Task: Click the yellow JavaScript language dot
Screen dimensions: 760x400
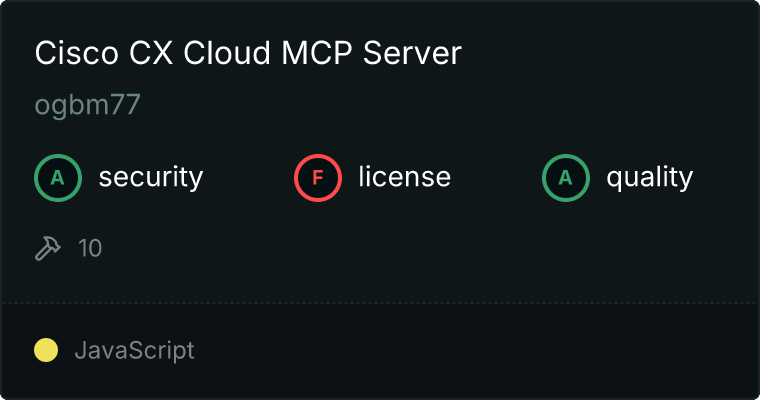Action: point(46,350)
